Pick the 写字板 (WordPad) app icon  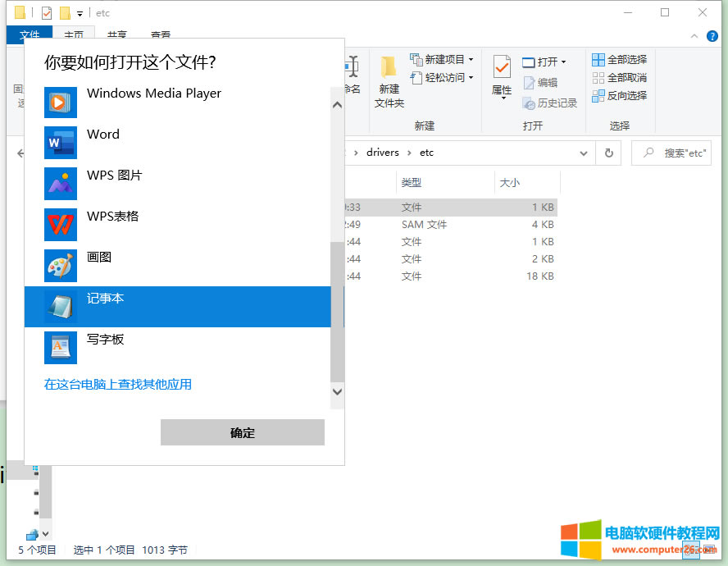[60, 348]
